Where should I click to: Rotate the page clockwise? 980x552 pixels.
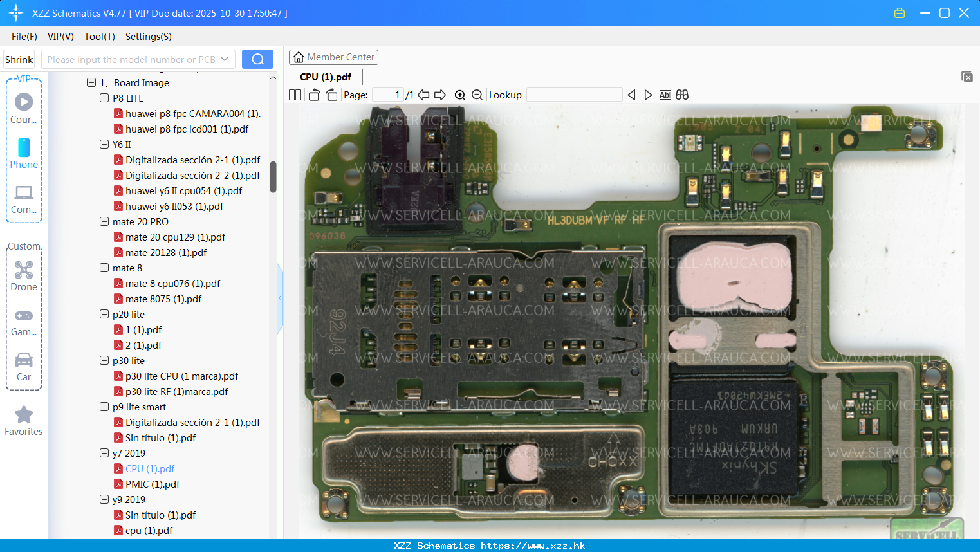pyautogui.click(x=331, y=95)
